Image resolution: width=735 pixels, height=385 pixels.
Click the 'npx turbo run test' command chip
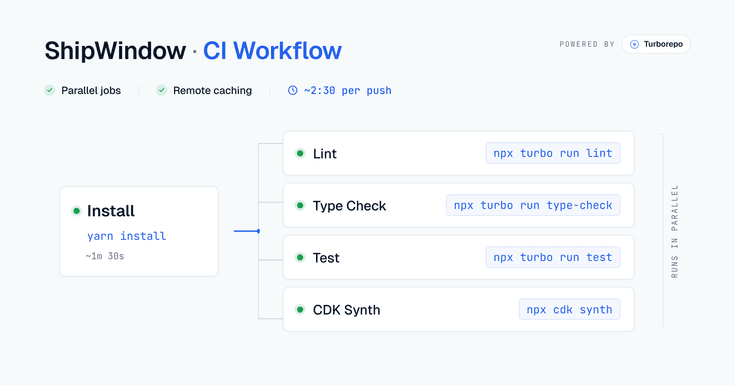click(x=553, y=257)
